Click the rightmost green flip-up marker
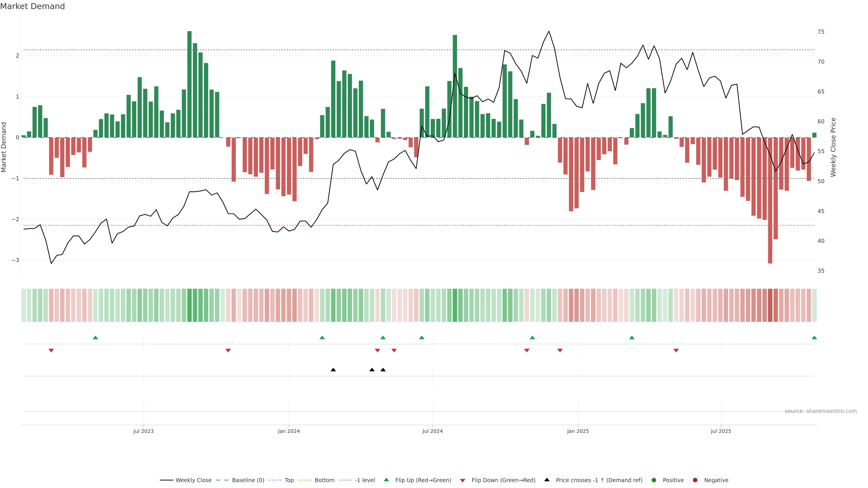 (x=814, y=338)
